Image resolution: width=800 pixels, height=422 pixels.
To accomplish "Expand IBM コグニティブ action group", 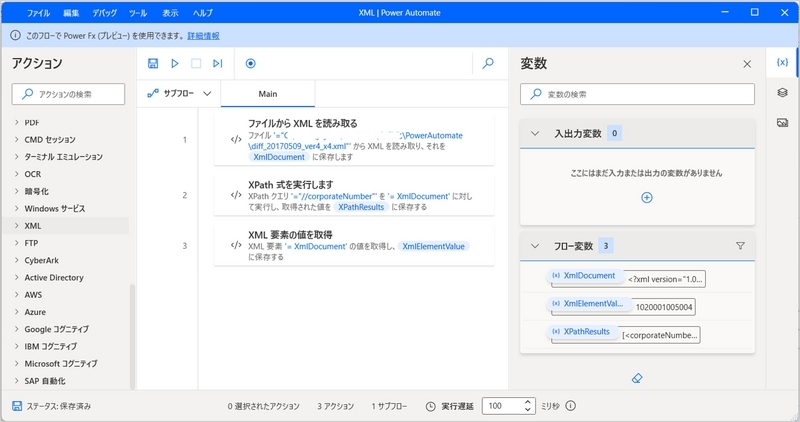I will [16, 346].
